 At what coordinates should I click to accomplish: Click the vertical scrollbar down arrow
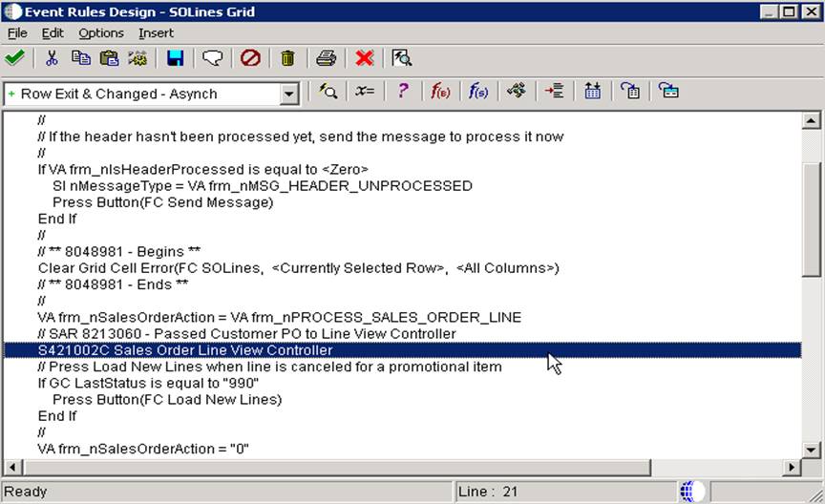tap(811, 450)
